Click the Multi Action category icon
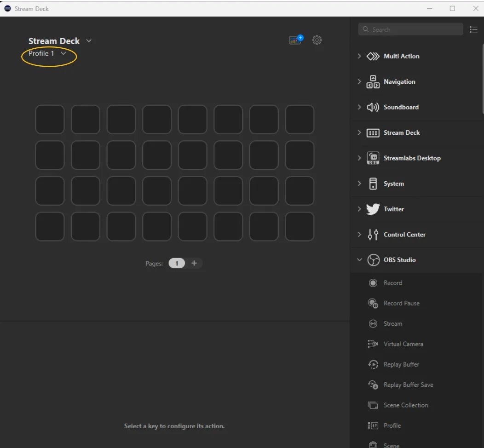484x448 pixels. 373,56
